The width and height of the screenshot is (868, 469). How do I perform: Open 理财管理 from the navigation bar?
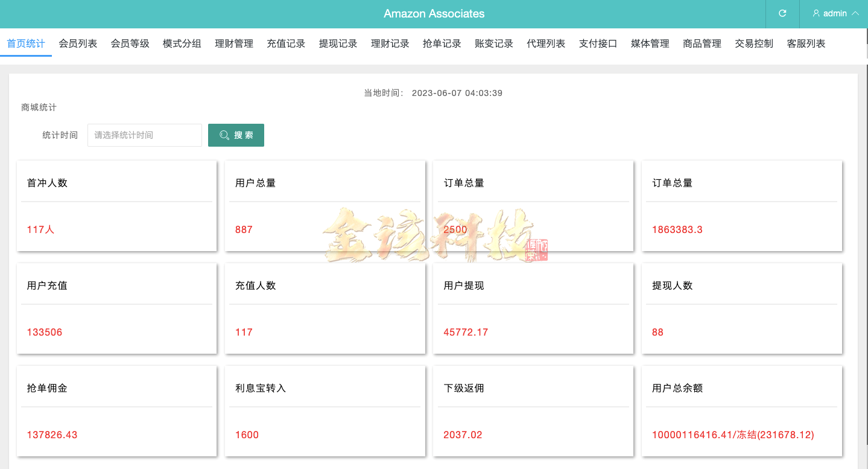233,43
